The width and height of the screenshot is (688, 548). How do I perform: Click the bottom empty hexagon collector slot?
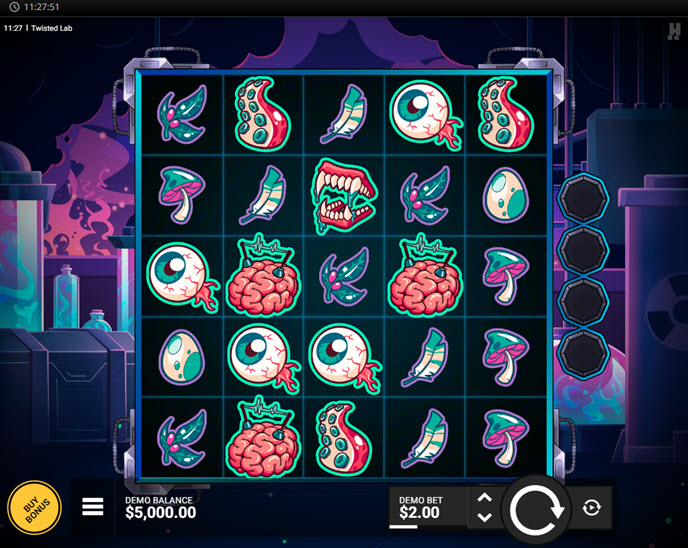pos(583,354)
